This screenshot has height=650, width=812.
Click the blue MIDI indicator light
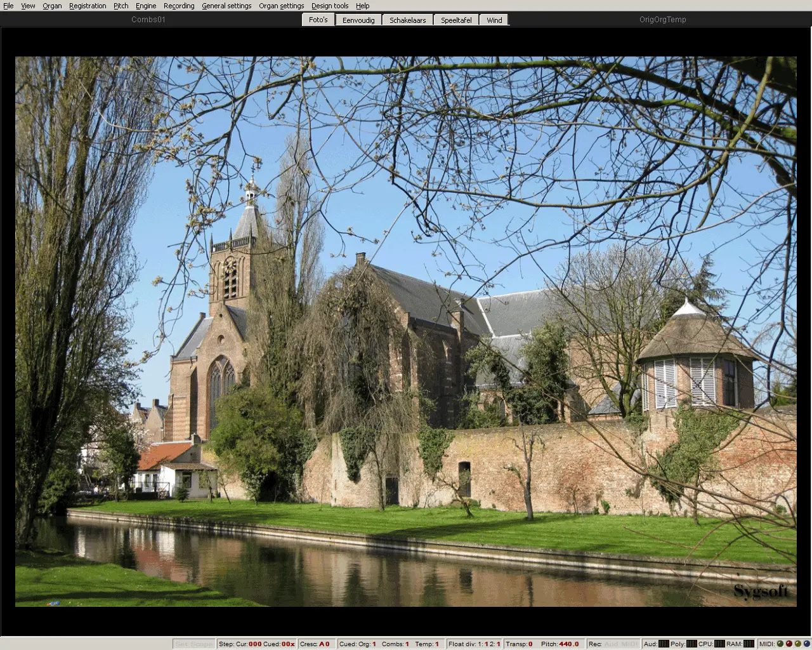point(807,644)
